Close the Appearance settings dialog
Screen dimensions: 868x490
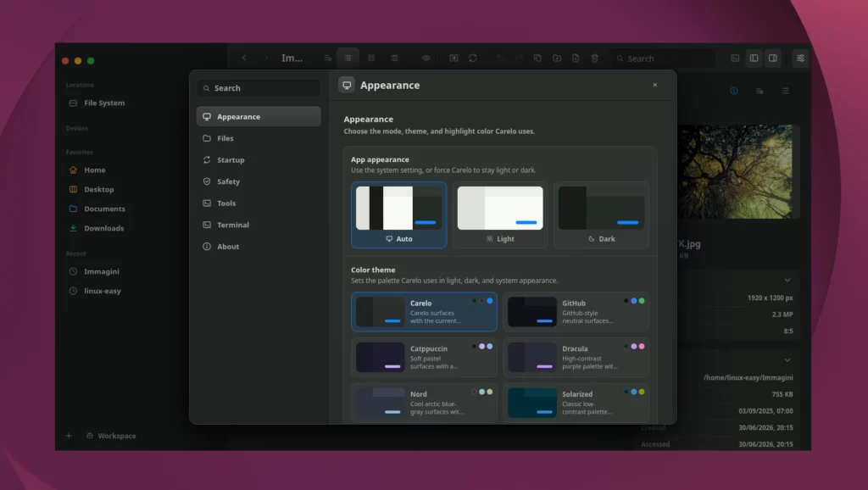pos(655,86)
